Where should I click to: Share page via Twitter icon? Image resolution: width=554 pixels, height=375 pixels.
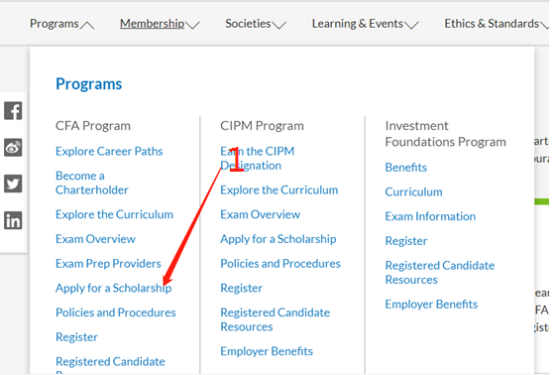coord(13,184)
